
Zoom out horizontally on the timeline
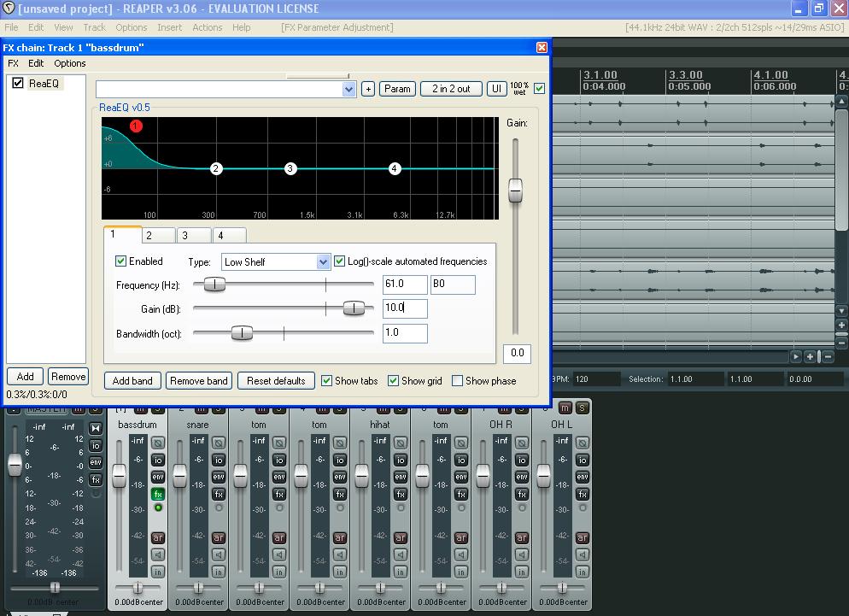[x=828, y=356]
